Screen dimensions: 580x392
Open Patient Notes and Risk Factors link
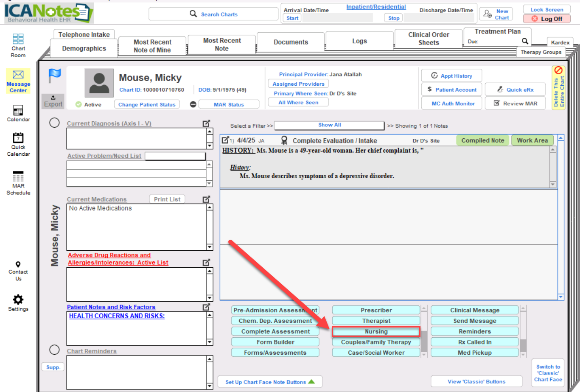click(x=111, y=307)
